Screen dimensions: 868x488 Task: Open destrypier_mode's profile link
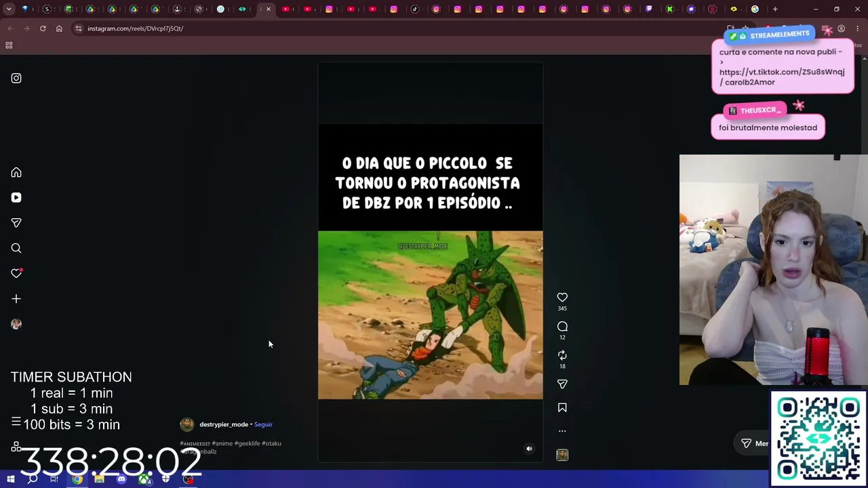pos(224,424)
